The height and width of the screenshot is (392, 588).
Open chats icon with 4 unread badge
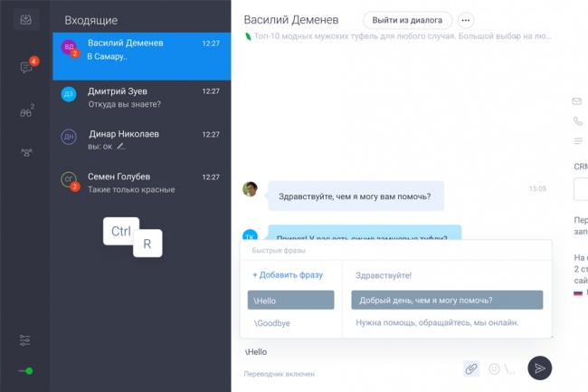[26, 67]
